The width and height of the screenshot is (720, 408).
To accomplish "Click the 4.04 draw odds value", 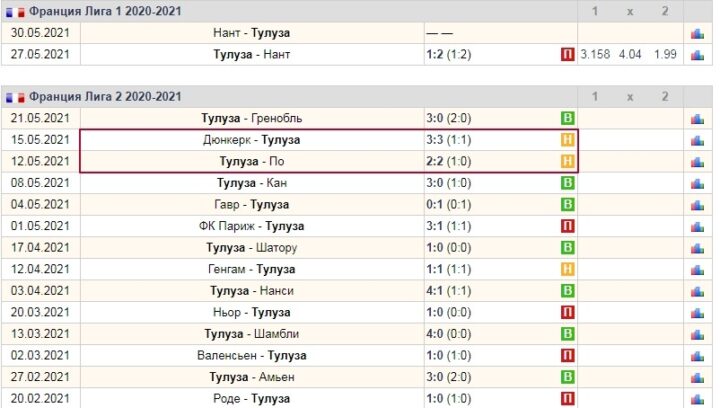I will tap(630, 55).
